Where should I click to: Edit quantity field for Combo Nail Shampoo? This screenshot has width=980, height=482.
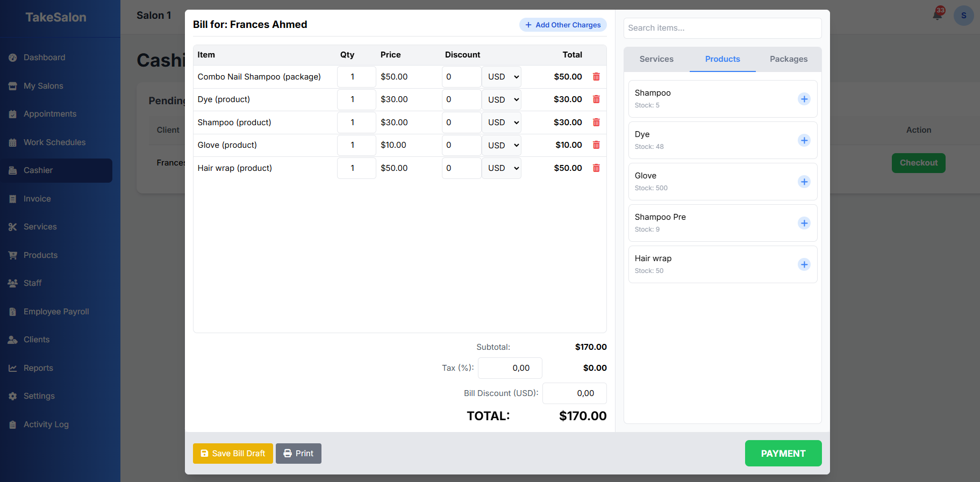click(x=356, y=77)
